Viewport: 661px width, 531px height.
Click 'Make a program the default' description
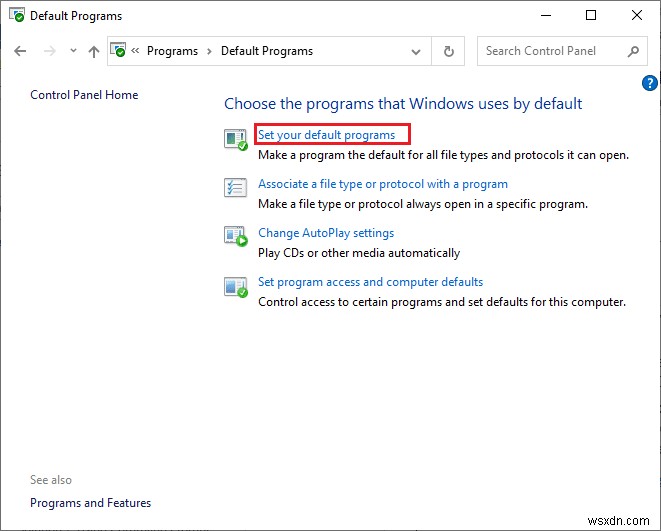[443, 156]
